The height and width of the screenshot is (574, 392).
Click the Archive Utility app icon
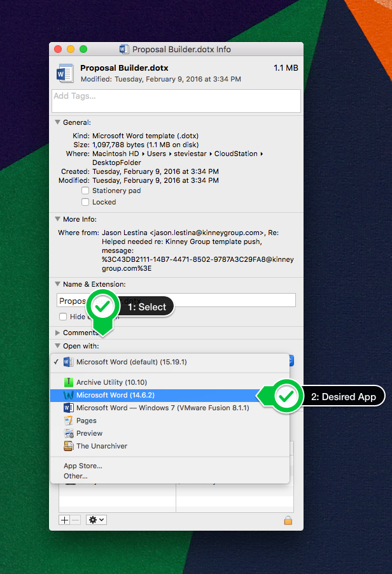point(68,382)
